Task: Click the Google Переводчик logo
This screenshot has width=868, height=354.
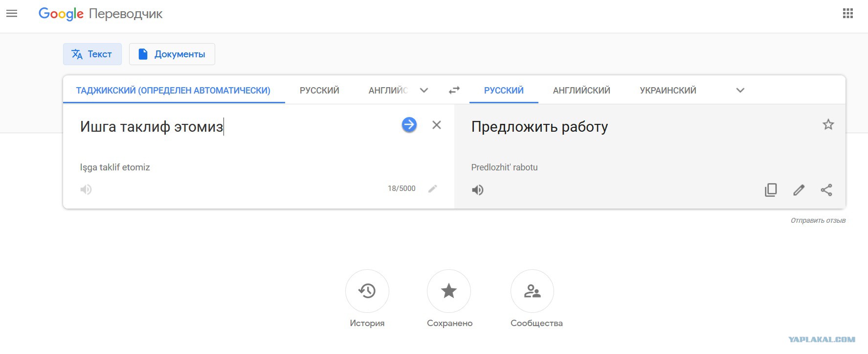Action: 100,14
